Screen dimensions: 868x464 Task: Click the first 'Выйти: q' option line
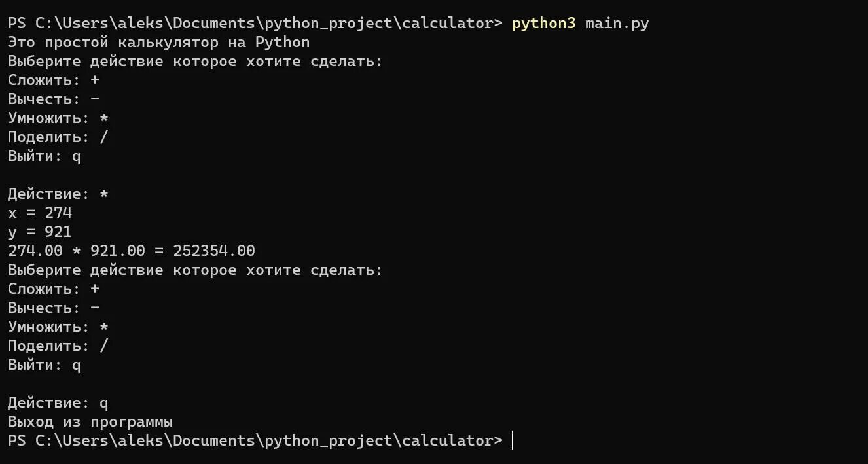(x=45, y=156)
